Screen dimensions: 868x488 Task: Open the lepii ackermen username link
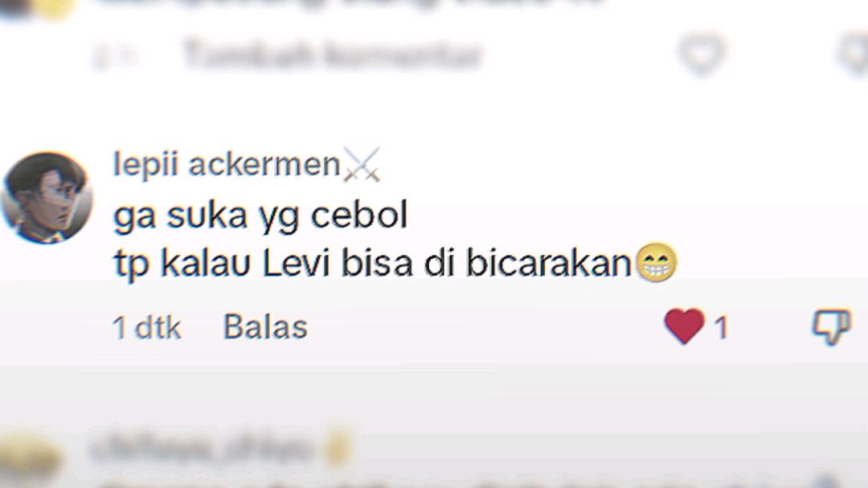pos(227,164)
